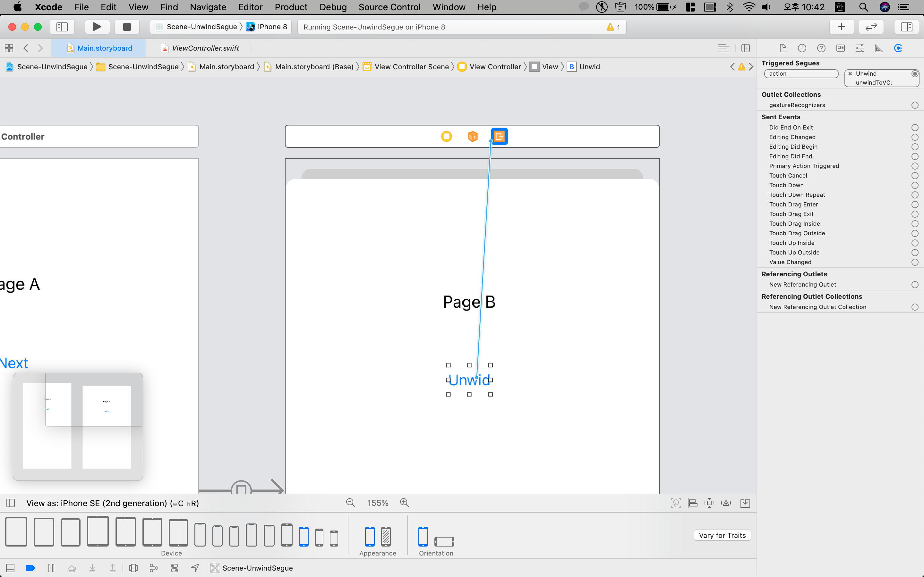Open the Size inspector ruler icon

[878, 48]
